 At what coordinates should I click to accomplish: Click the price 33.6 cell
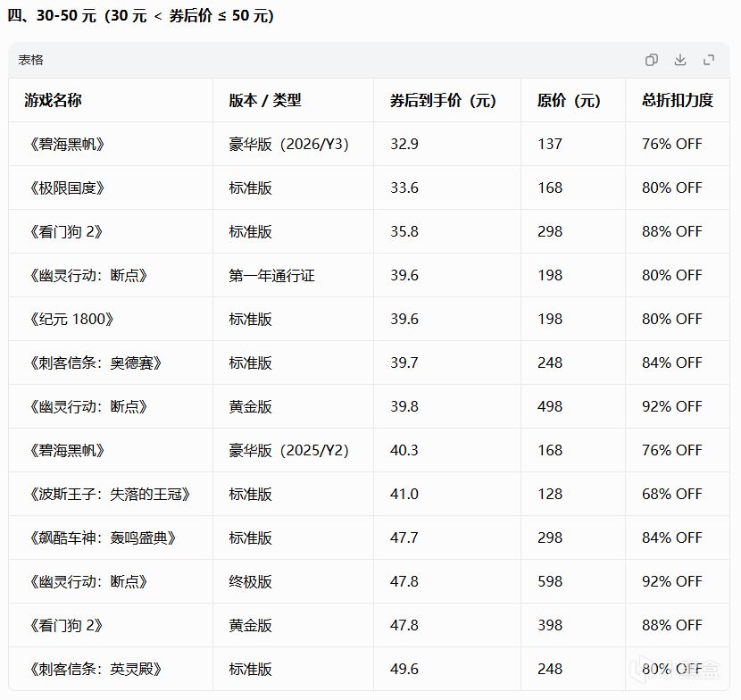[x=404, y=187]
